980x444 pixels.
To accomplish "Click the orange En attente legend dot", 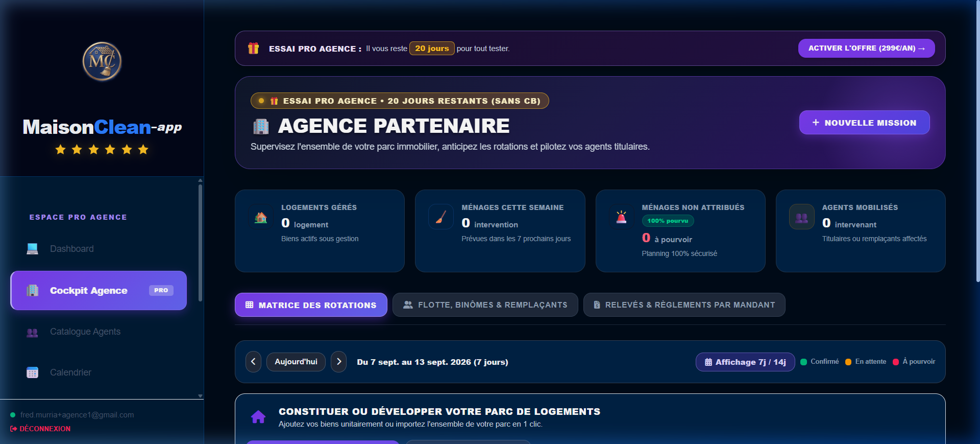I will (x=848, y=362).
